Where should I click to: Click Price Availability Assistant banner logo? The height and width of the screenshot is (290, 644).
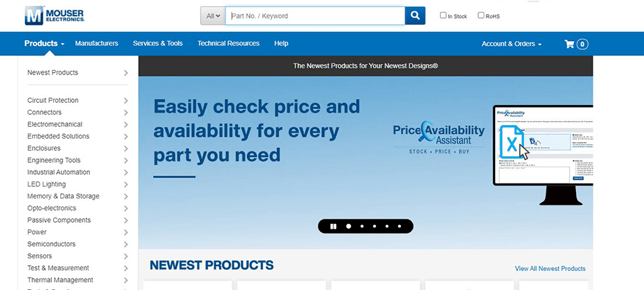pyautogui.click(x=439, y=137)
